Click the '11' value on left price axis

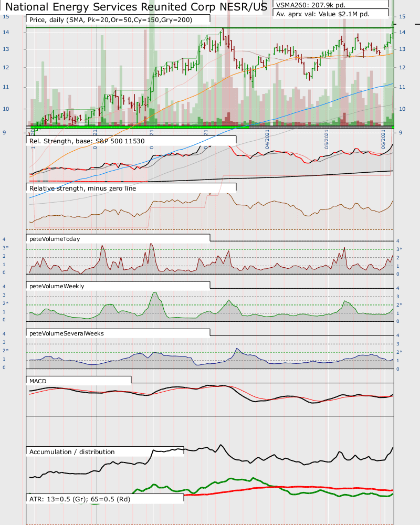pyautogui.click(x=6, y=87)
